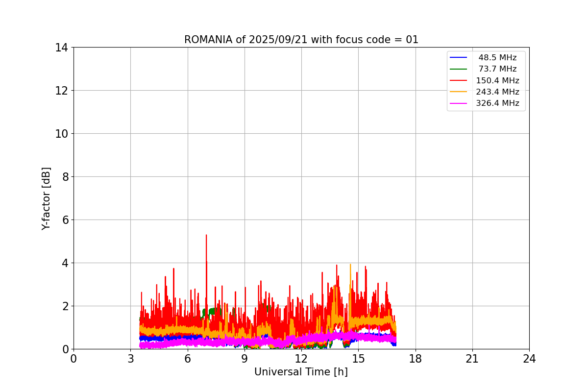Screen dimensions: 588x392
Task: Click the 73.7 MHz legend label
Action: (497, 69)
